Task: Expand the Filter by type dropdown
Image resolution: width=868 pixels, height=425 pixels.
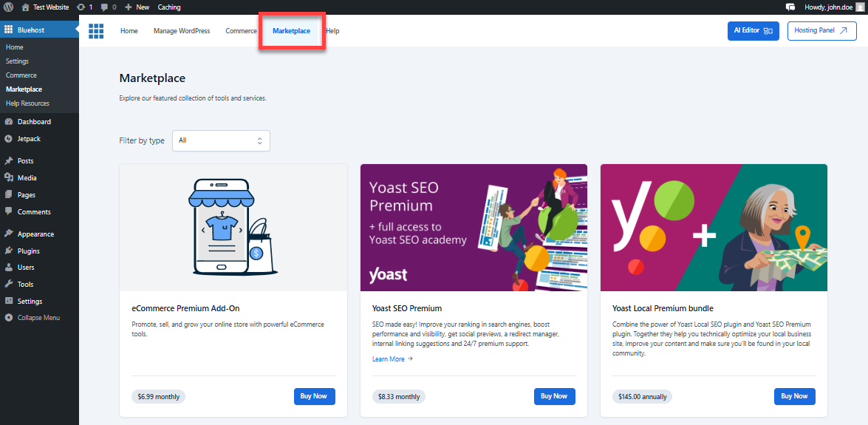Action: point(221,140)
